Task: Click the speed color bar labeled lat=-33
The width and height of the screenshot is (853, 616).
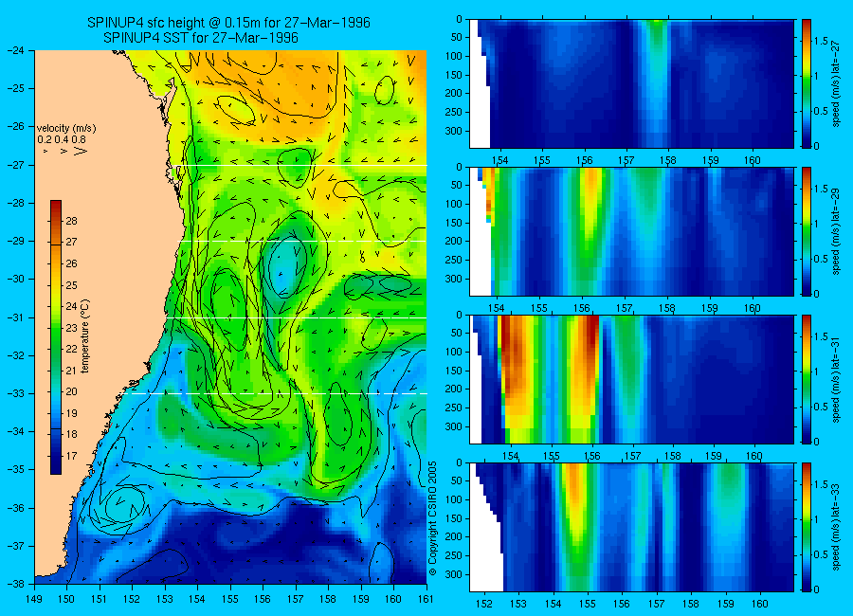Action: tap(807, 527)
